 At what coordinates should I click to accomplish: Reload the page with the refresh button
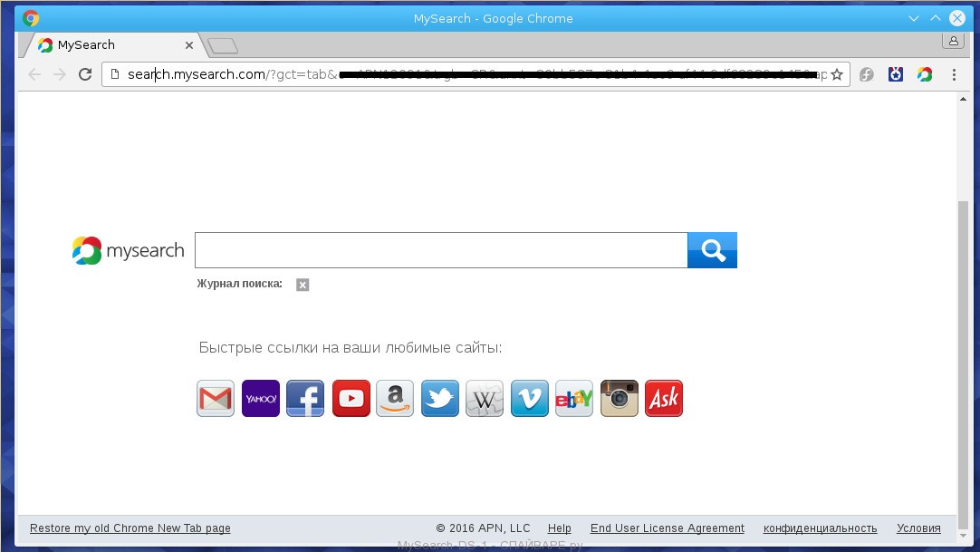[85, 74]
